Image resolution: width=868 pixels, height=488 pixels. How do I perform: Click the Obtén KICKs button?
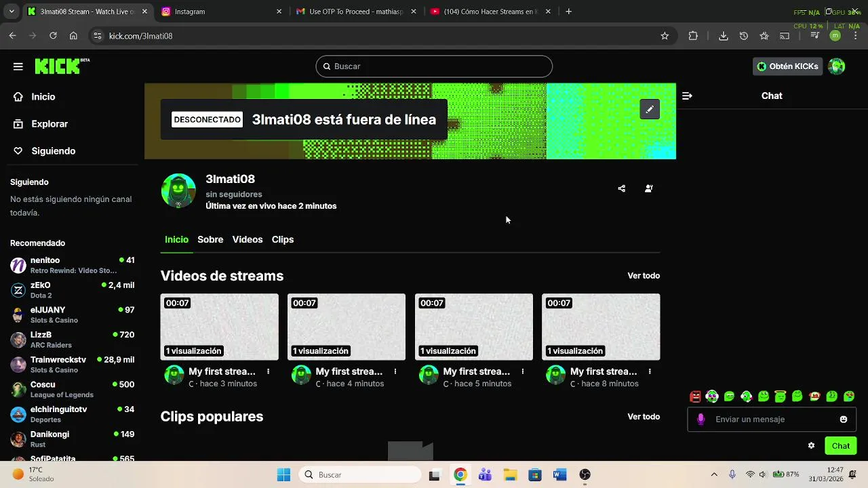[788, 66]
